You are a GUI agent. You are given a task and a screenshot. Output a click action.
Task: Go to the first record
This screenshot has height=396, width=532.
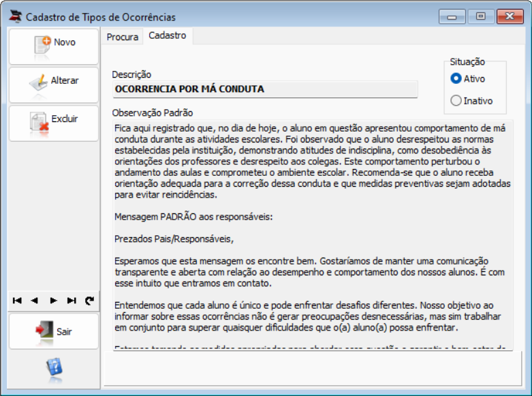coord(17,301)
